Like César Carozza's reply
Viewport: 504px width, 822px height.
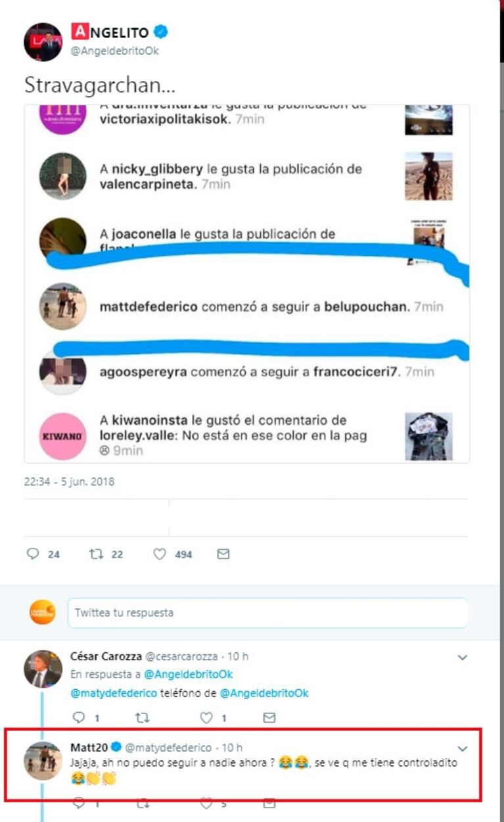pos(206,717)
